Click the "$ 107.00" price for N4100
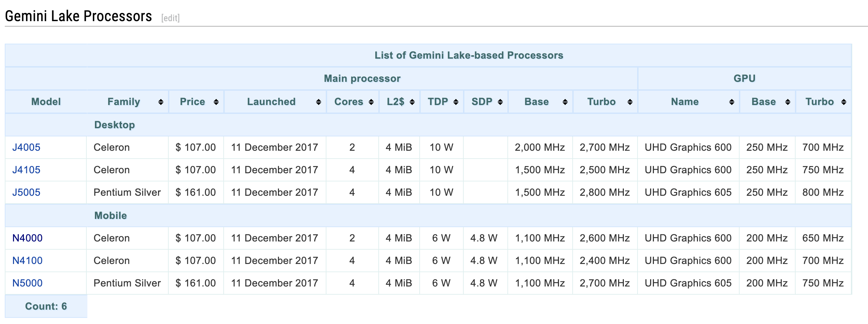Viewport: 868px width, 324px height. click(x=196, y=261)
